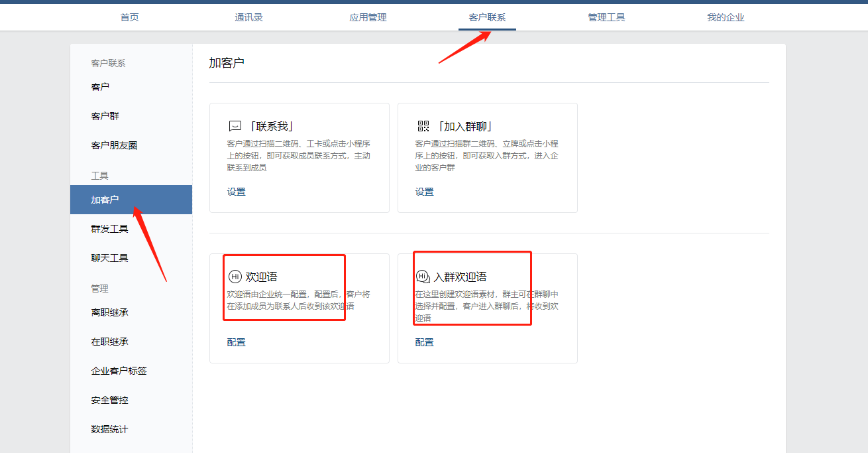The image size is (868, 453).
Task: Open the 我的企业 tab
Action: pos(726,17)
